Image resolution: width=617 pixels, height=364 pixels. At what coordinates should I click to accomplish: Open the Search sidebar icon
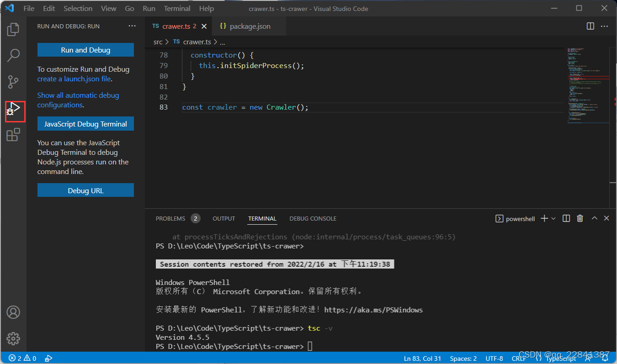[x=13, y=55]
